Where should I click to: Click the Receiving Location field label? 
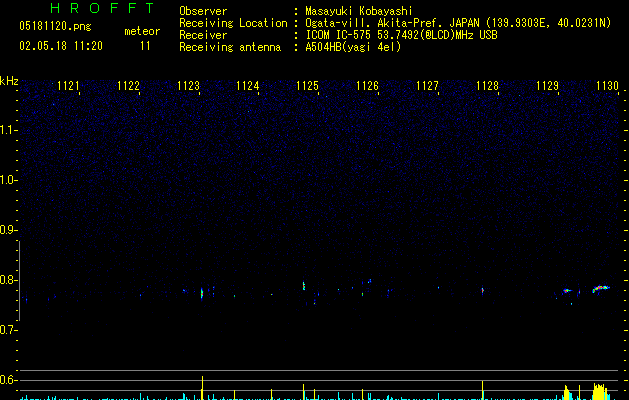(233, 23)
